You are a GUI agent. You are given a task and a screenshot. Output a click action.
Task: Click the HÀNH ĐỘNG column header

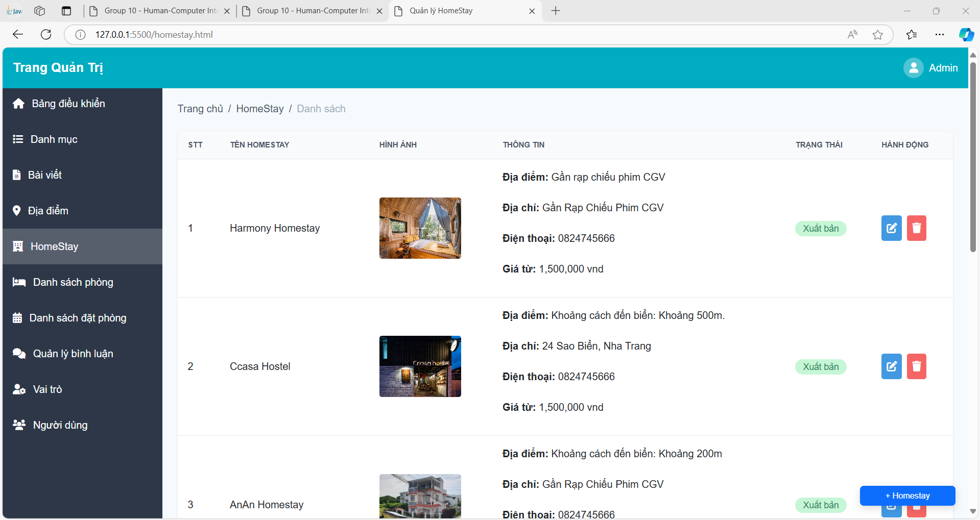[905, 145]
